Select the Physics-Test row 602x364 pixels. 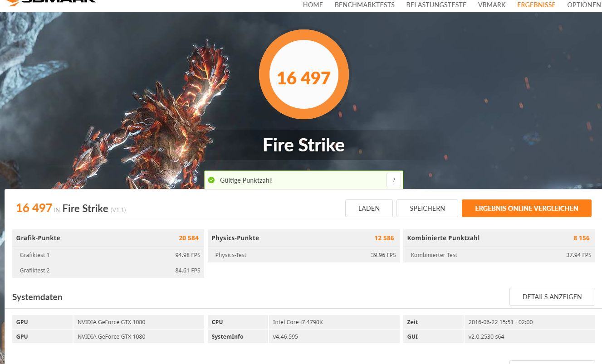pos(303,255)
